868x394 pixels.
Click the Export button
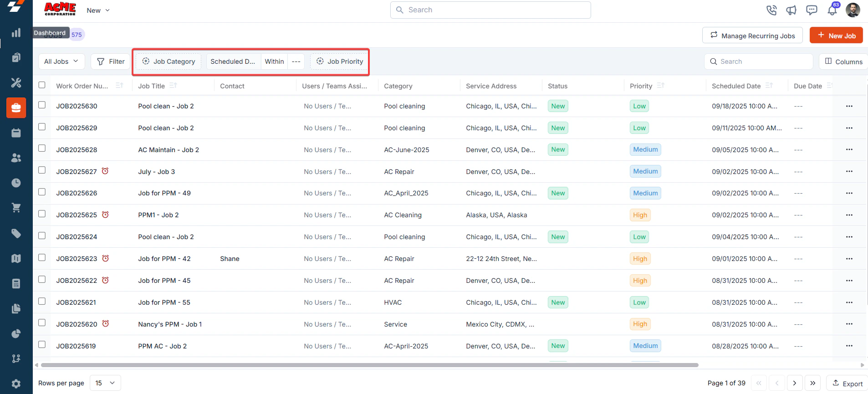pos(848,384)
